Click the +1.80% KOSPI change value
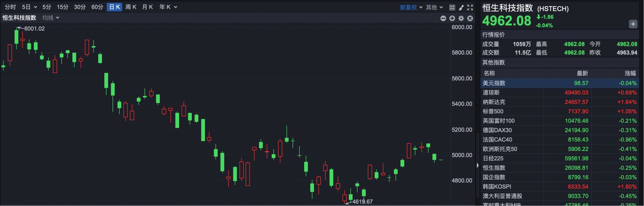The height and width of the screenshot is (206, 644). (x=627, y=187)
